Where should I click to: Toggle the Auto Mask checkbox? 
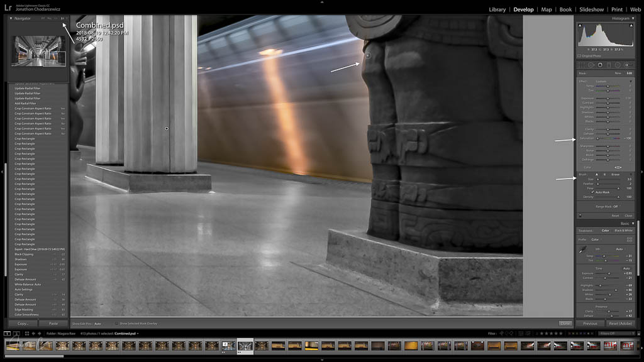click(x=592, y=192)
